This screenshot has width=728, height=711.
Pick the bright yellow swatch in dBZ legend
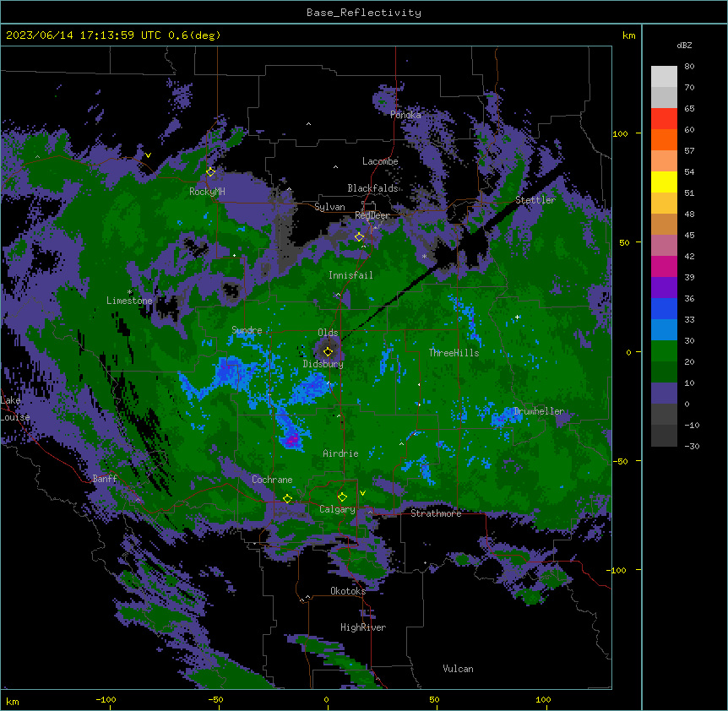pyautogui.click(x=664, y=182)
